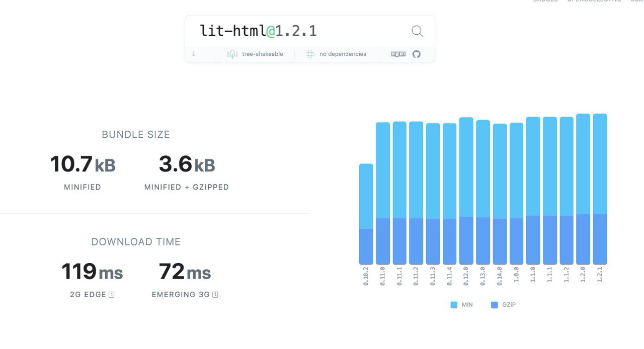Click the GZIP legend color swatch
This screenshot has height=349, width=644.
click(494, 305)
